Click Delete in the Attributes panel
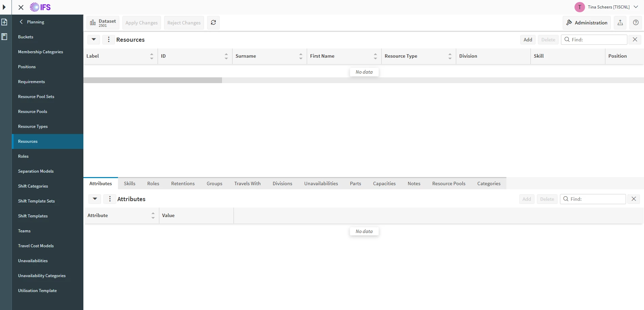Image resolution: width=644 pixels, height=310 pixels. pyautogui.click(x=547, y=199)
